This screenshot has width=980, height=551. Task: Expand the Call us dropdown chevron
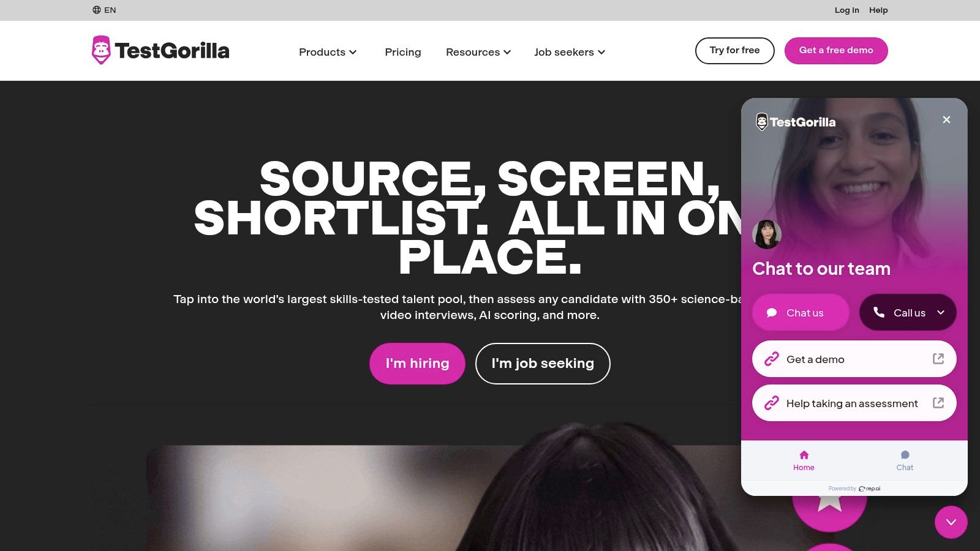click(941, 312)
